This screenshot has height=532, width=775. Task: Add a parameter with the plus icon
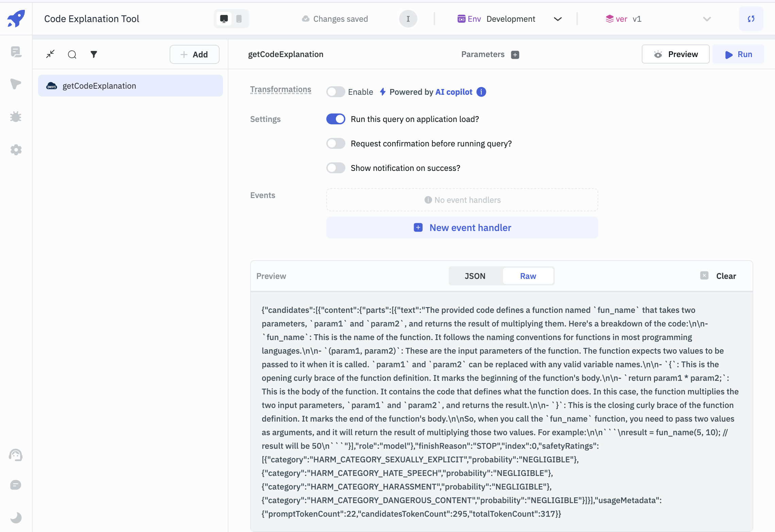pyautogui.click(x=515, y=55)
